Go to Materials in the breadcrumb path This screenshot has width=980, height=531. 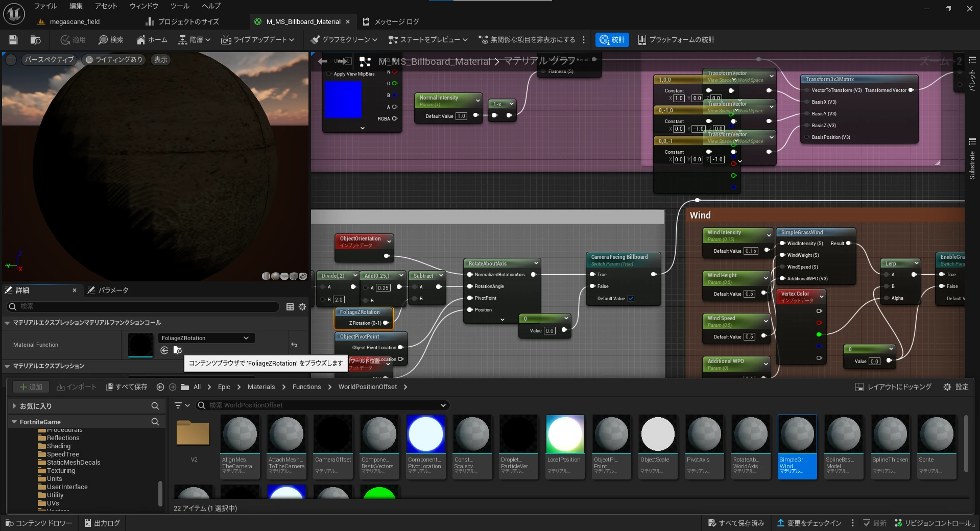(x=261, y=387)
